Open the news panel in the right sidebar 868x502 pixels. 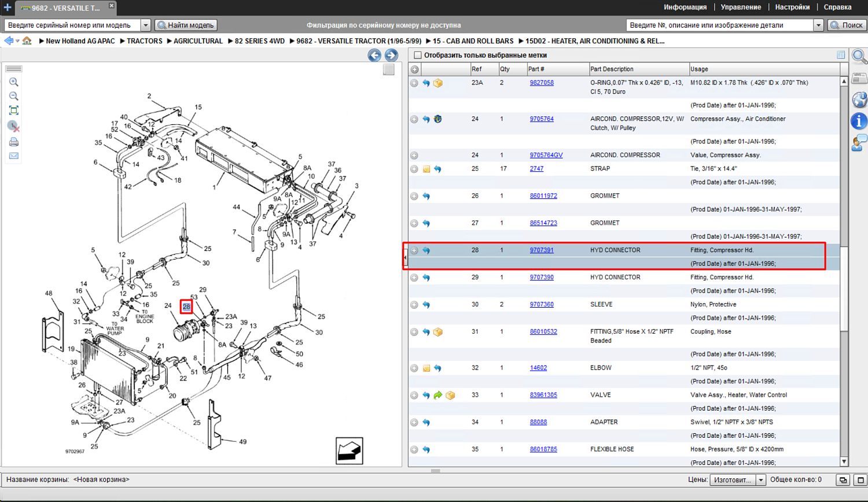(859, 79)
